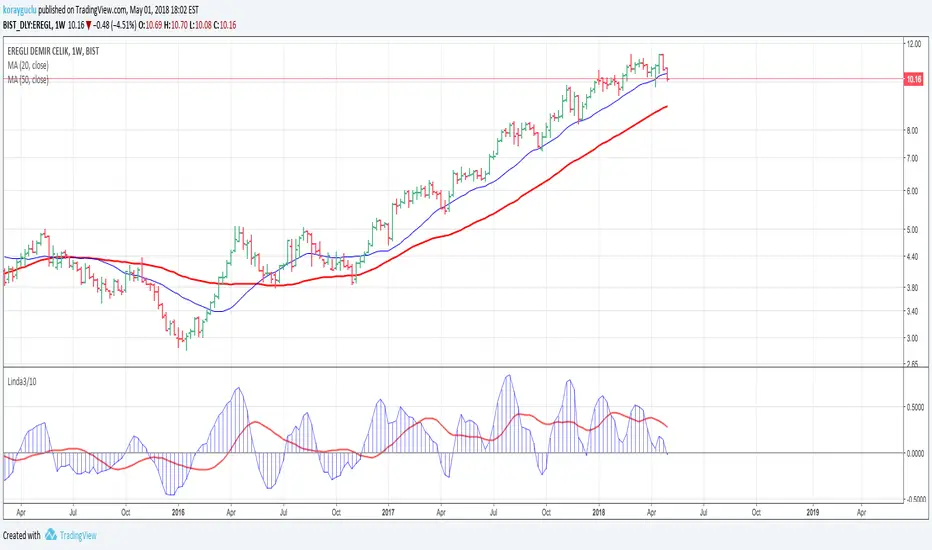
Task: Click the 7.00 price axis label
Action: pyautogui.click(x=912, y=159)
